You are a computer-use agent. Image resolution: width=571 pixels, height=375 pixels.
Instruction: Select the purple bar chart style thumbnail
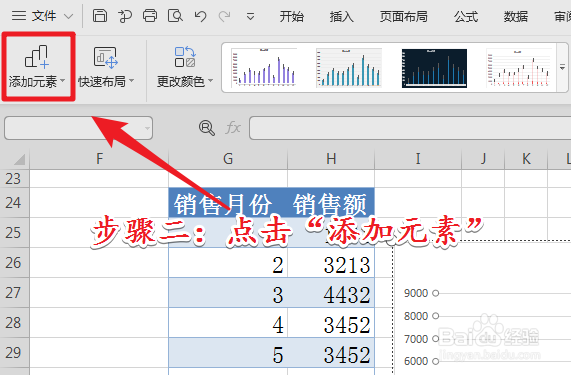[264, 68]
